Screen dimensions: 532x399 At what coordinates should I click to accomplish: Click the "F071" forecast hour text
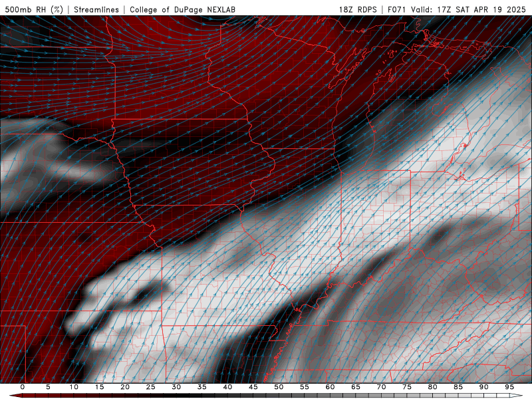(x=397, y=9)
